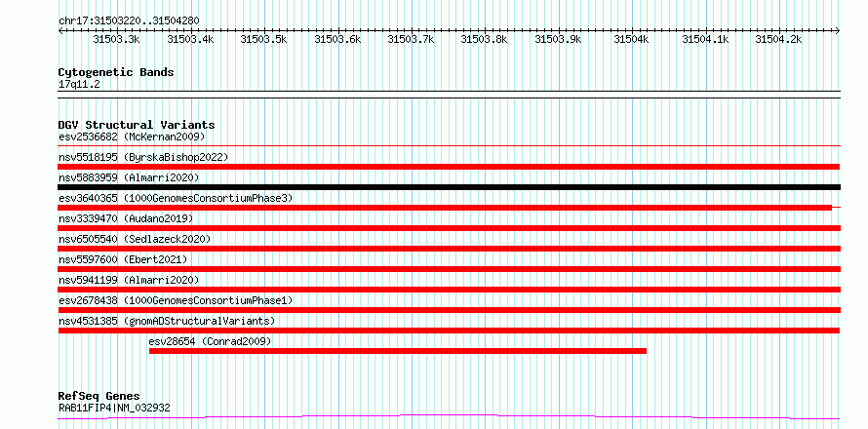This screenshot has width=868, height=429.
Task: Open esv3640365 (1000GenomesConsortiumPhase3) label
Action: pyautogui.click(x=176, y=198)
